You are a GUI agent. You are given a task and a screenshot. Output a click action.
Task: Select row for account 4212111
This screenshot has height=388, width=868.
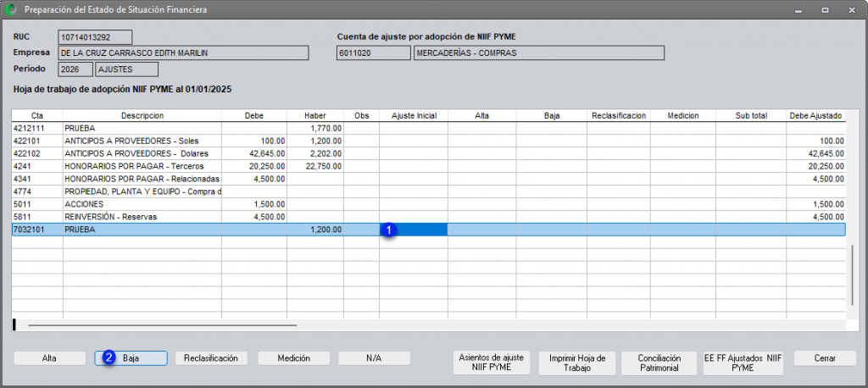[429, 128]
